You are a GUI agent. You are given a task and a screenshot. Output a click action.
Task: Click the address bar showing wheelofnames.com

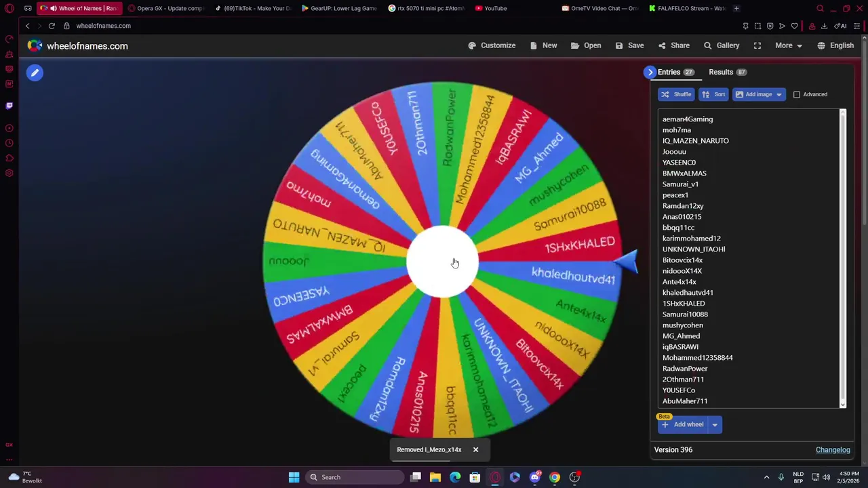click(103, 26)
